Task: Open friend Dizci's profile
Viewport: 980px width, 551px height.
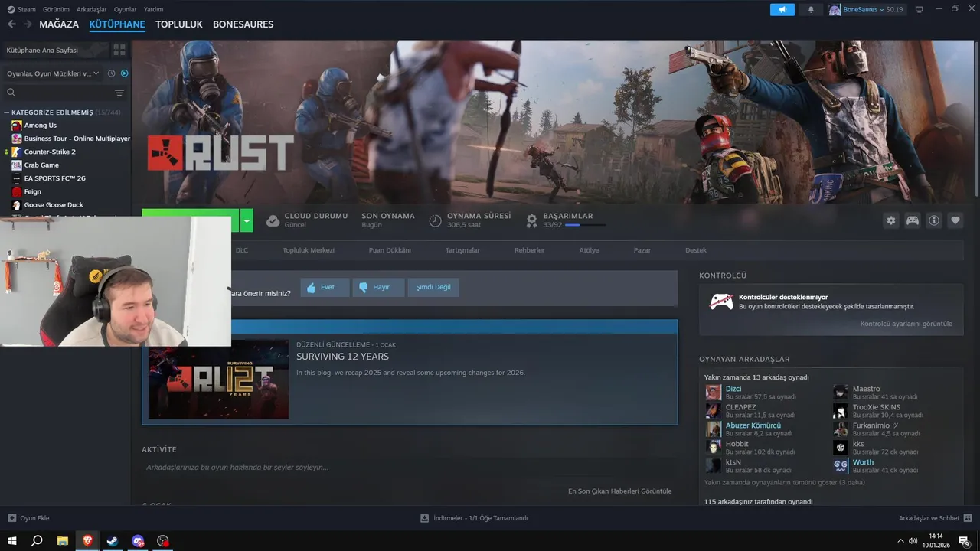Action: [x=733, y=389]
